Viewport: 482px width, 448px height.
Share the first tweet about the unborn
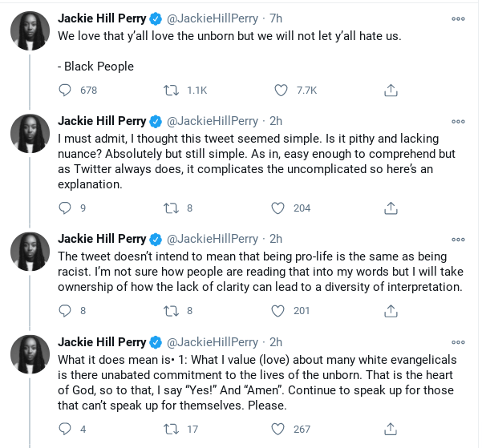click(391, 91)
